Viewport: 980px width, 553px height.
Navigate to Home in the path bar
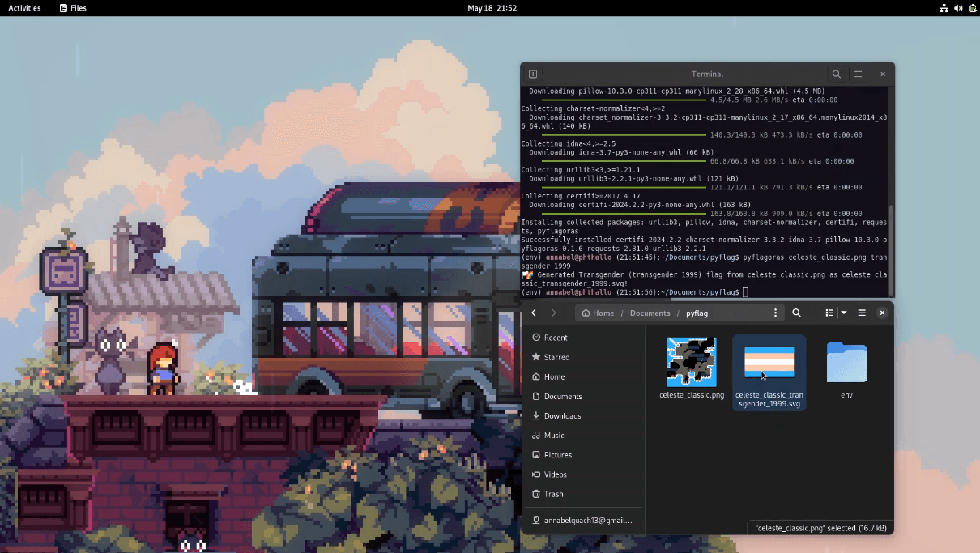599,313
